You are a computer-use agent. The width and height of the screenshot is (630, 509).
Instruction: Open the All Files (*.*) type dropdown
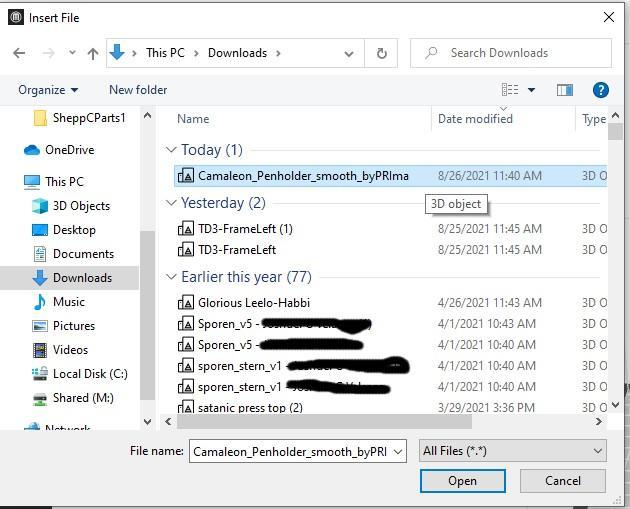tap(513, 451)
